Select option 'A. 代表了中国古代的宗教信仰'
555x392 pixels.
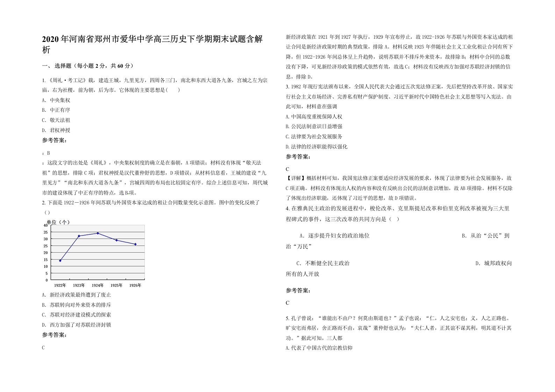coord(319,348)
